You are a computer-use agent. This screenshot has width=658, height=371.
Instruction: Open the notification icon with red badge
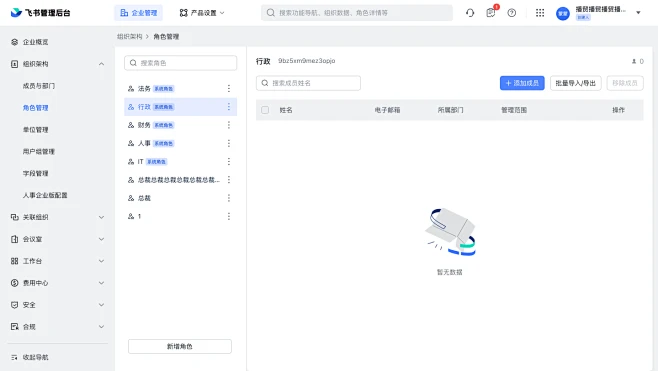tap(491, 13)
